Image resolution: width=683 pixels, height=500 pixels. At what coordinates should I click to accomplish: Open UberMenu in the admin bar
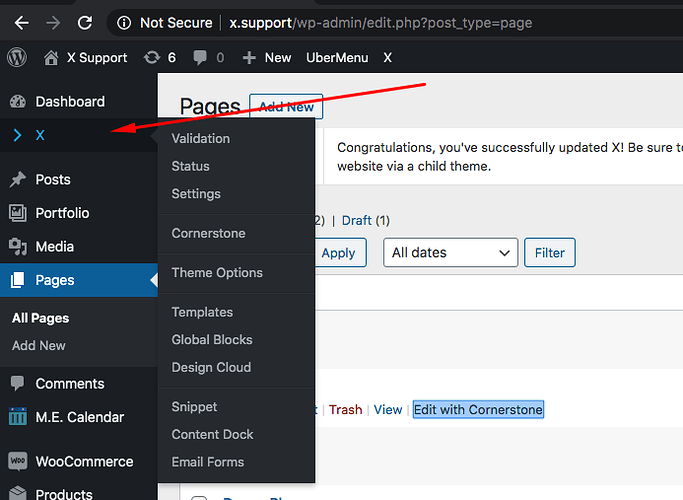click(337, 57)
